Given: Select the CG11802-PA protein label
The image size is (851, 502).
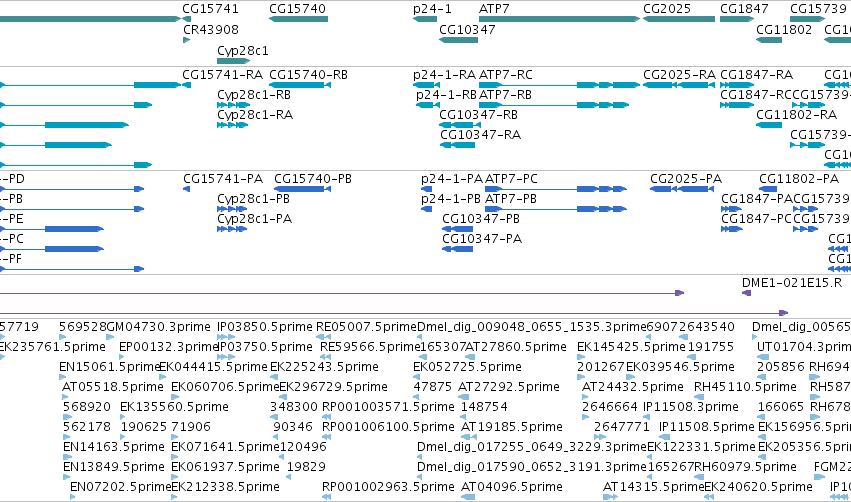Looking at the screenshot, I should pos(799,179).
